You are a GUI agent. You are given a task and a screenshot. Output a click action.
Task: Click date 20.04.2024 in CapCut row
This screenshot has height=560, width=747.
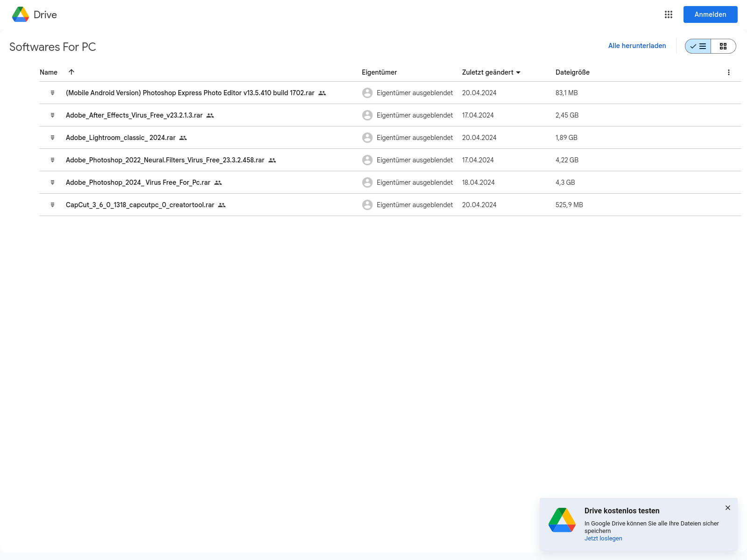479,205
